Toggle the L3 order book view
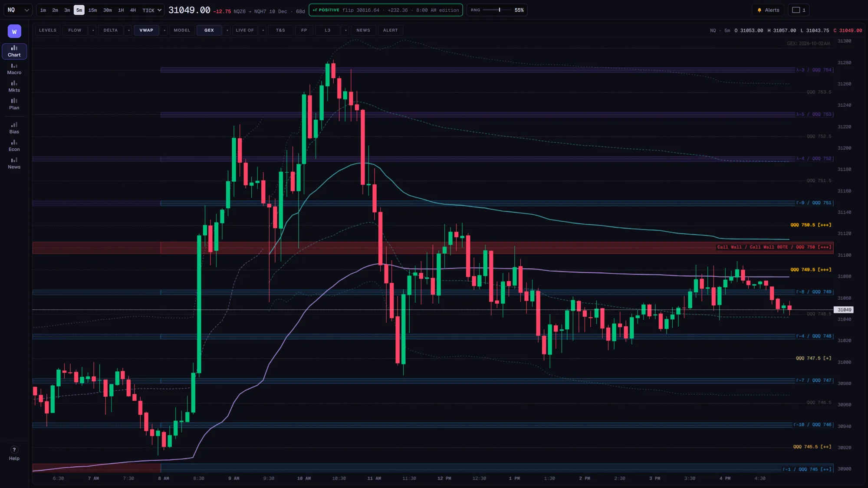Viewport: 868px width, 488px height. pyautogui.click(x=328, y=30)
